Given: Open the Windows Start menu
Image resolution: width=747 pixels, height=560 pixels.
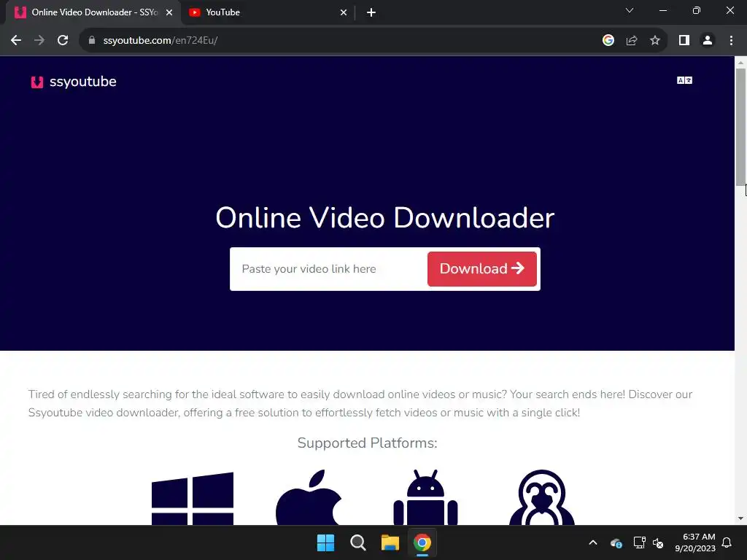Looking at the screenshot, I should click(326, 542).
